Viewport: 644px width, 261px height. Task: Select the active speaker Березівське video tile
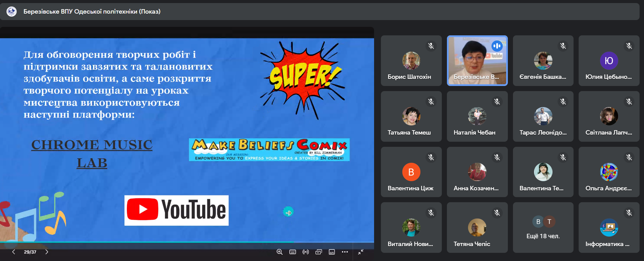coord(477,60)
